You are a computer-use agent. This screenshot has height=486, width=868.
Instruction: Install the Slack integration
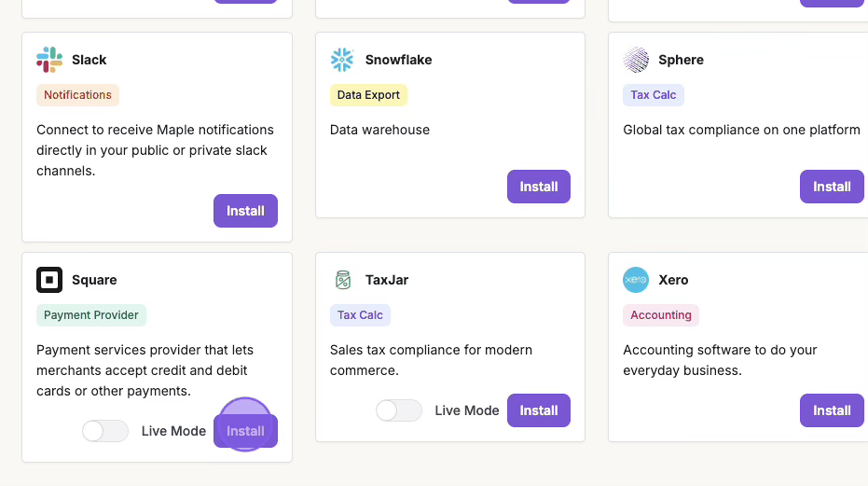(245, 211)
